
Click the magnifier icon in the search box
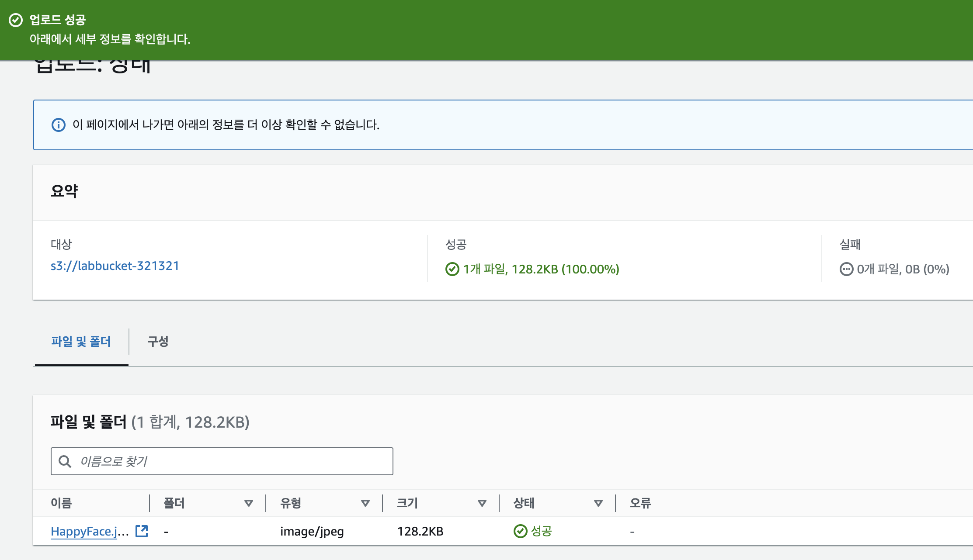(65, 461)
